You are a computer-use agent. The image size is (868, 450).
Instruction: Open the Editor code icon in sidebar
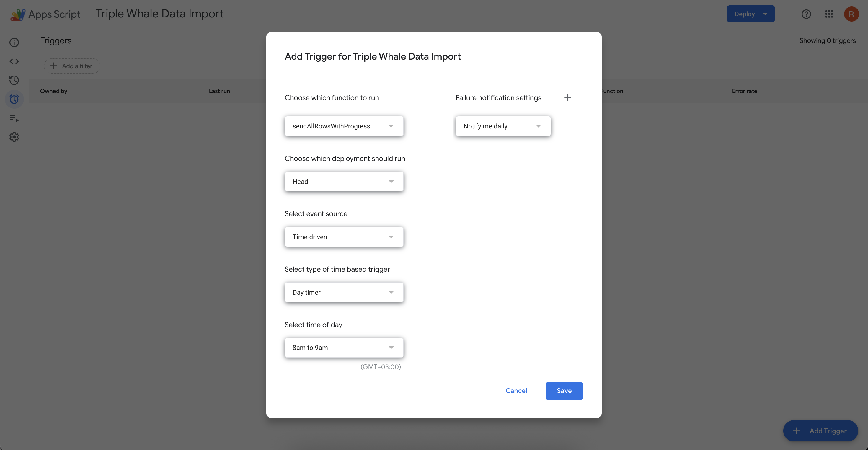coord(14,61)
